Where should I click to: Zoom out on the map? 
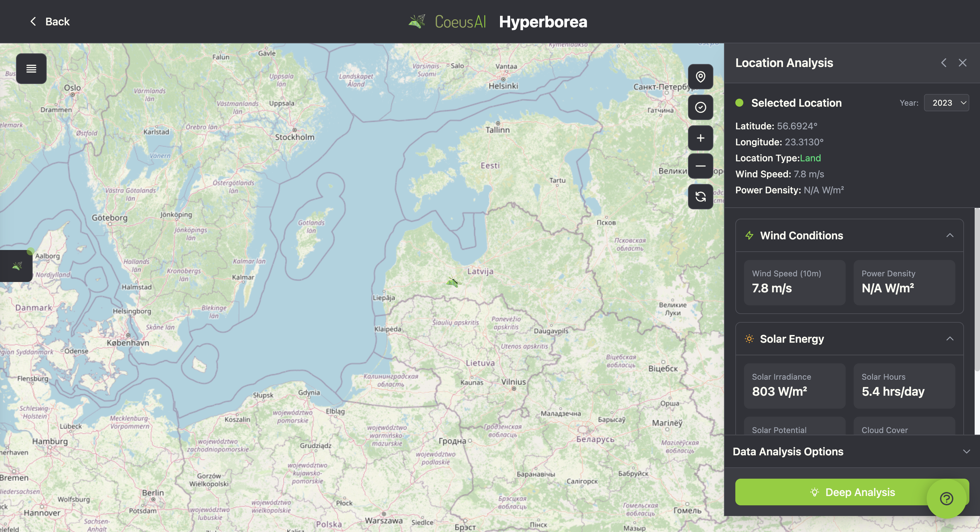click(700, 166)
